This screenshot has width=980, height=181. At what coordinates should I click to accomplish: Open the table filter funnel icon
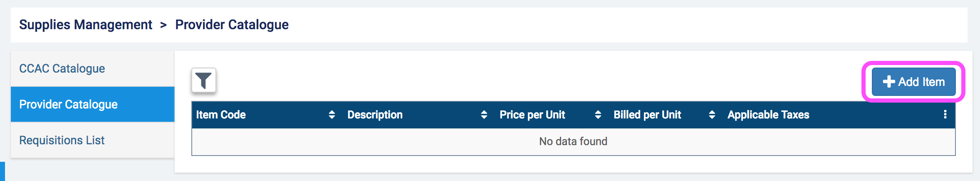(203, 80)
